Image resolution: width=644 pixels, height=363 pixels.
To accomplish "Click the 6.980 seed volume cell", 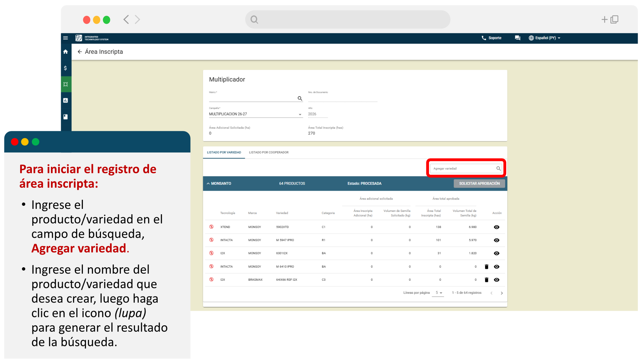I will (x=473, y=227).
